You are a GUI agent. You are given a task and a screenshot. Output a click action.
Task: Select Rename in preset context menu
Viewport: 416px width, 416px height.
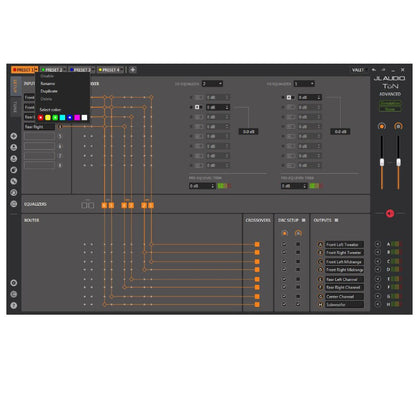point(48,83)
